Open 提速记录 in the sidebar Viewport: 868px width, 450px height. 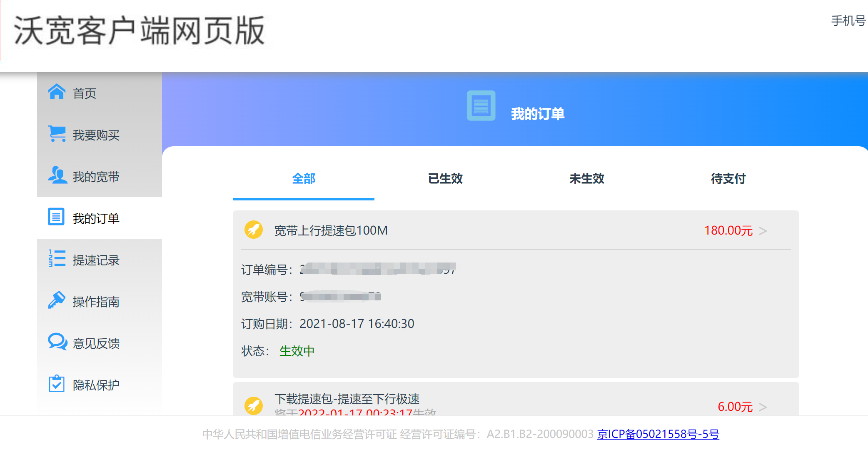[100, 260]
